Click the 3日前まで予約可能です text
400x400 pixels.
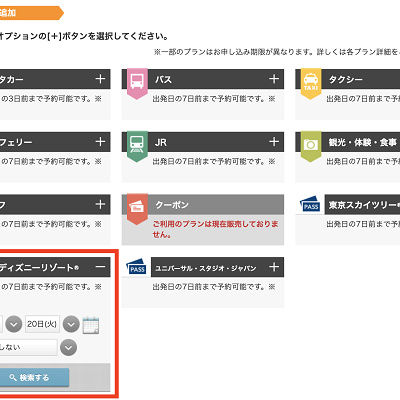pos(51,99)
